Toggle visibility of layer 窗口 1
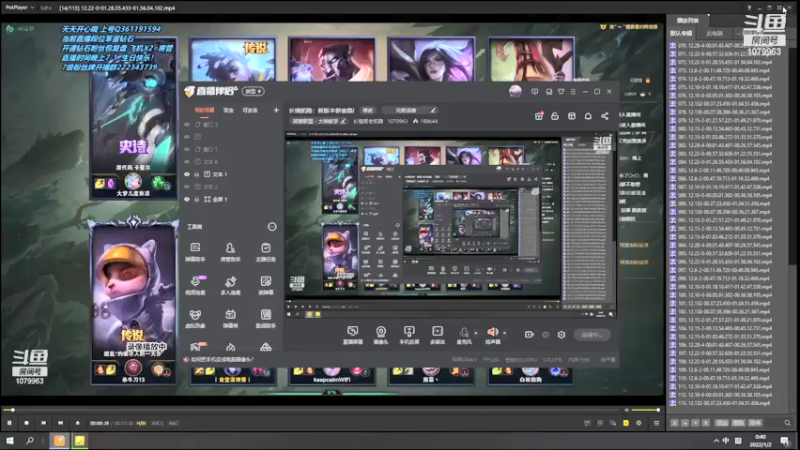Viewport: 800px width, 450px height. tap(187, 149)
